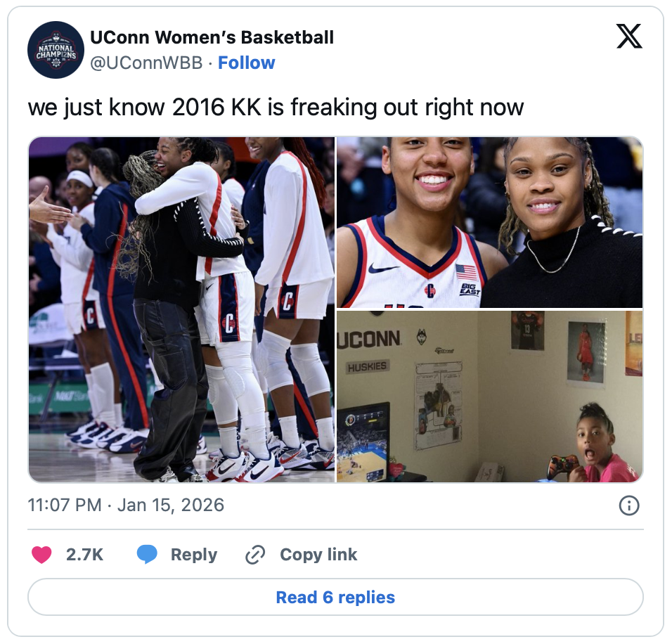Viewport: 672px width, 644px height.
Task: Click the X logo icon
Action: tap(628, 36)
